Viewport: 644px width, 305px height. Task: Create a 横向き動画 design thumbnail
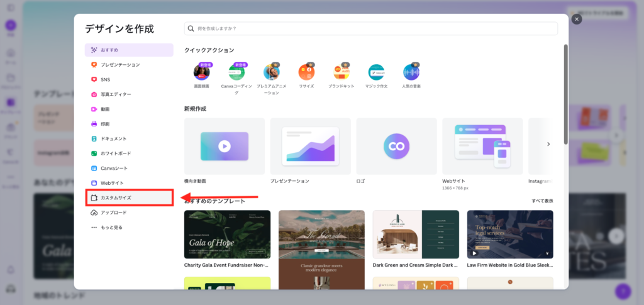(225, 146)
